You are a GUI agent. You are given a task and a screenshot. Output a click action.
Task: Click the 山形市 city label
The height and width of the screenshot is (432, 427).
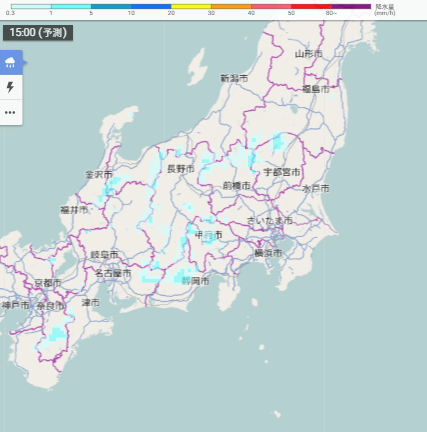[x=309, y=54]
